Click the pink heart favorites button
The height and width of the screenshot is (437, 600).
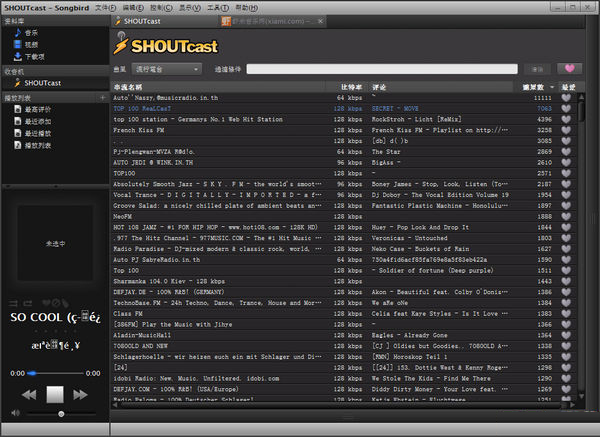pyautogui.click(x=570, y=69)
